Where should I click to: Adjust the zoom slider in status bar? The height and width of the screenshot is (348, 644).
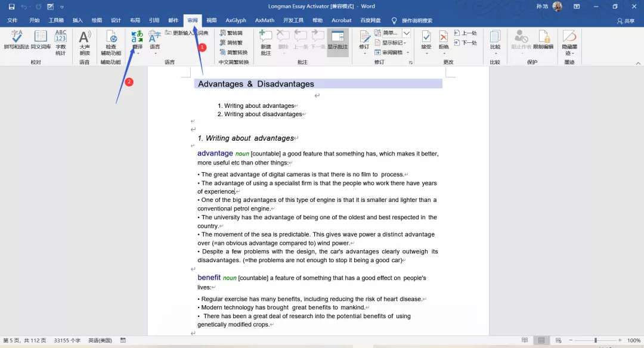[595, 340]
